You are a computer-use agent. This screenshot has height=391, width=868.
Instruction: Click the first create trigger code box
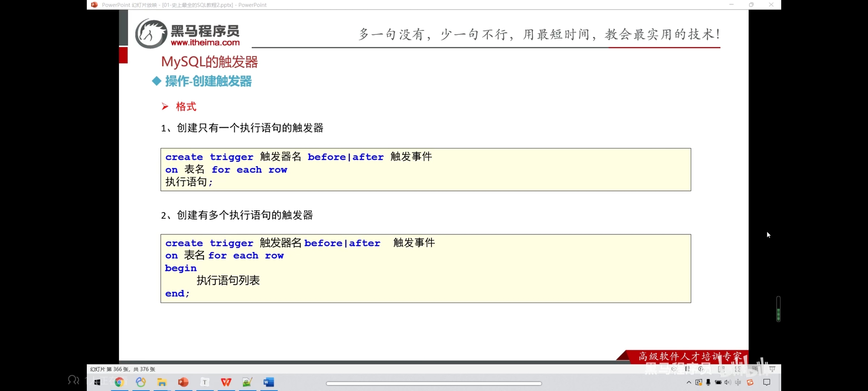pyautogui.click(x=425, y=169)
